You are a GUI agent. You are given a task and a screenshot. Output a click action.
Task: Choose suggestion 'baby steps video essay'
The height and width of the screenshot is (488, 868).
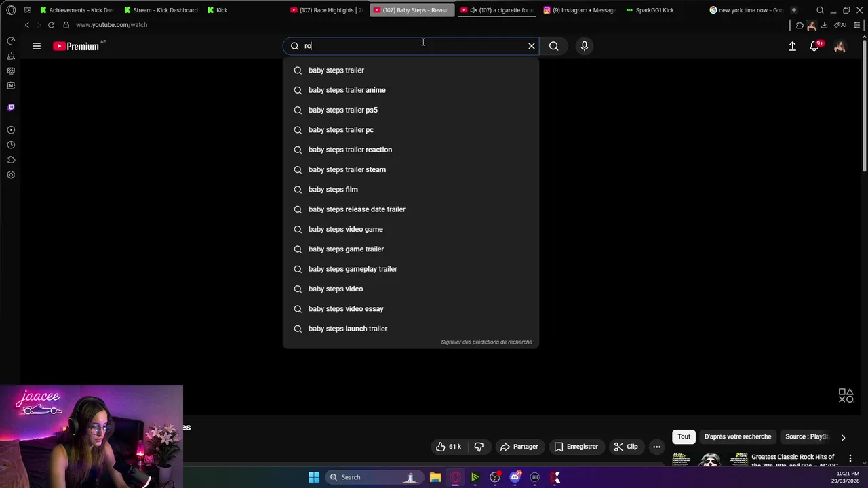click(411, 309)
